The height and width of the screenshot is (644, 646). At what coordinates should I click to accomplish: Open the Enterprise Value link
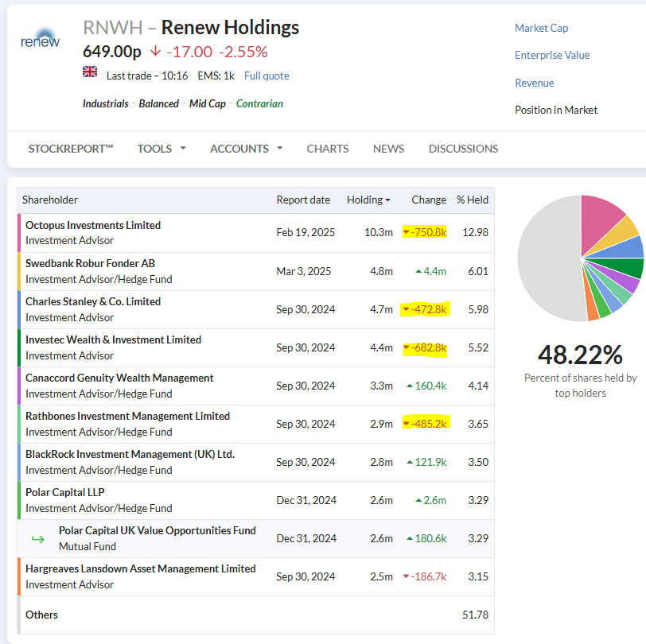(x=552, y=55)
